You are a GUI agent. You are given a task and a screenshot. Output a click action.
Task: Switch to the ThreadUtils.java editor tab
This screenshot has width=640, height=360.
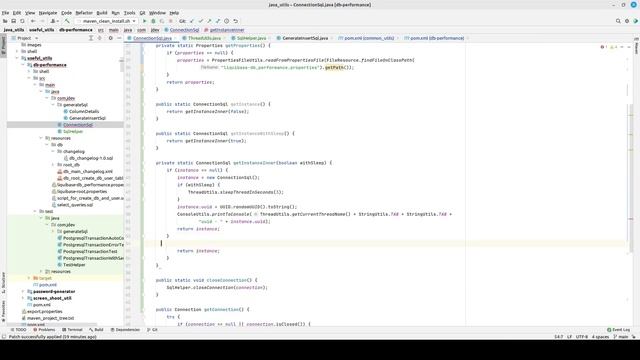pos(204,38)
